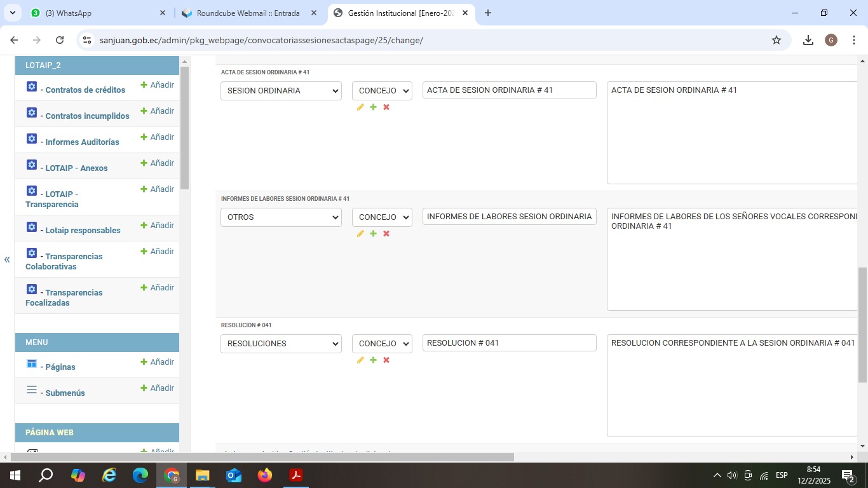Click Añadir next to Submenús

[158, 388]
